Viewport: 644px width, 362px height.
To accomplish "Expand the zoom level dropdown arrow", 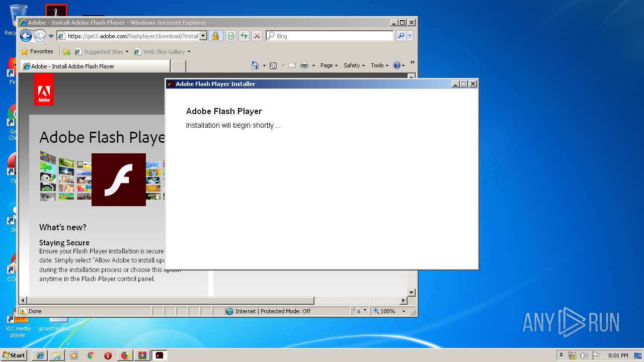I will [x=403, y=311].
